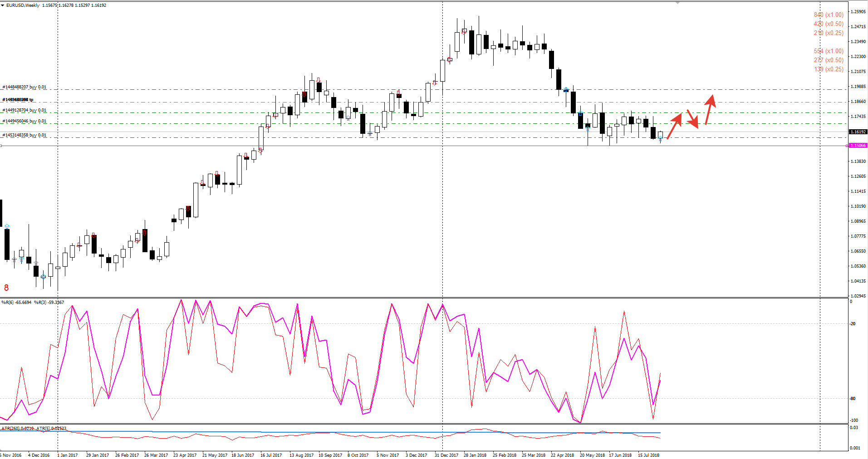The height and width of the screenshot is (459, 868).
Task: Click the 1.19885 level on the price scale
Action: click(858, 87)
